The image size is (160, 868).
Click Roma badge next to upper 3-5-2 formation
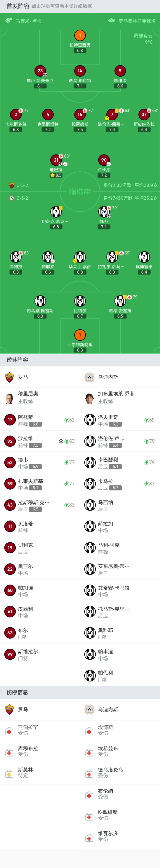12,185
